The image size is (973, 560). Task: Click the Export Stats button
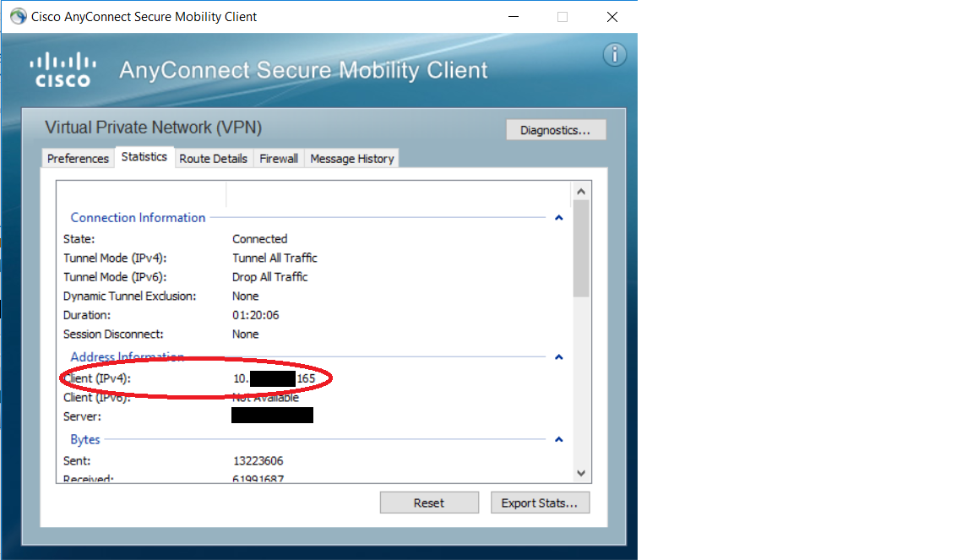[x=540, y=503]
